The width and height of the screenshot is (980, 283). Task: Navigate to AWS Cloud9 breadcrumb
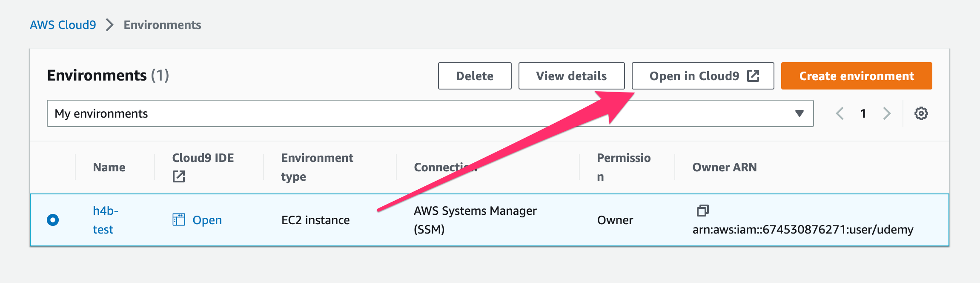(x=63, y=25)
